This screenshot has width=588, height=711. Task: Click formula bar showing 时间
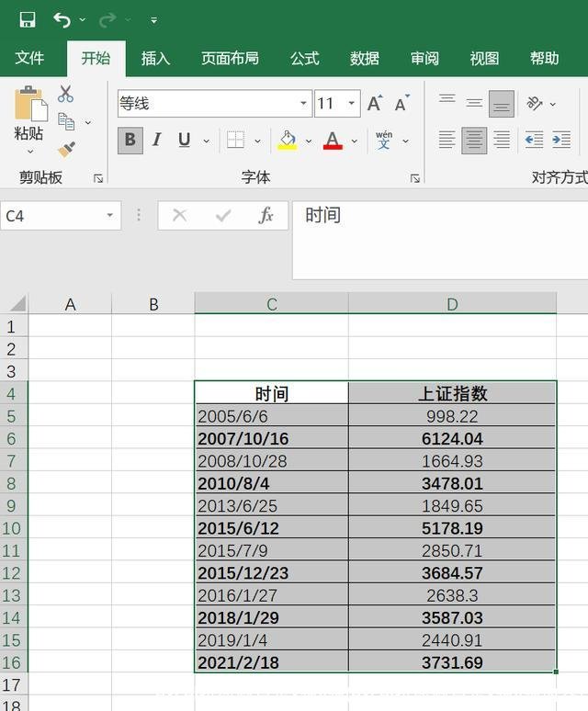[x=440, y=241]
